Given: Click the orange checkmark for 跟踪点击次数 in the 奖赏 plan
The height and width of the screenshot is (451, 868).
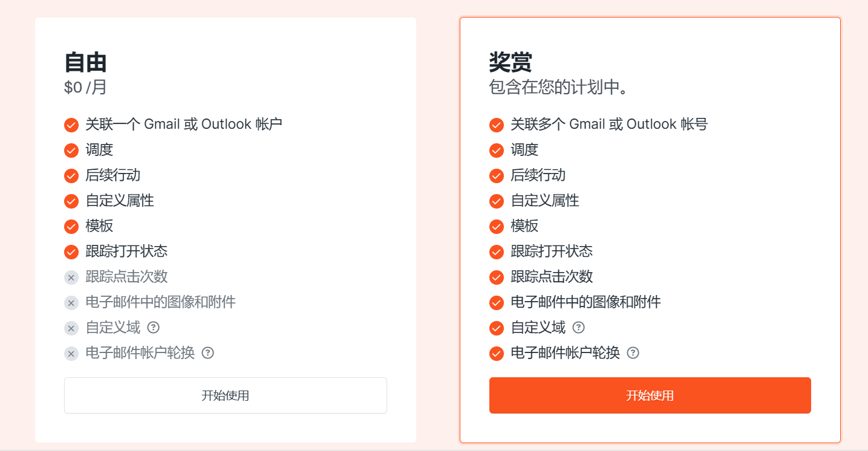Looking at the screenshot, I should (497, 277).
